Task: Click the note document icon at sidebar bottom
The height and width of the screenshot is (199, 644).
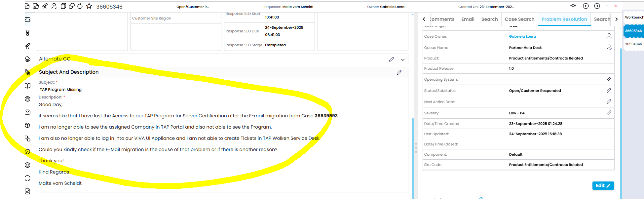Action: (x=28, y=191)
